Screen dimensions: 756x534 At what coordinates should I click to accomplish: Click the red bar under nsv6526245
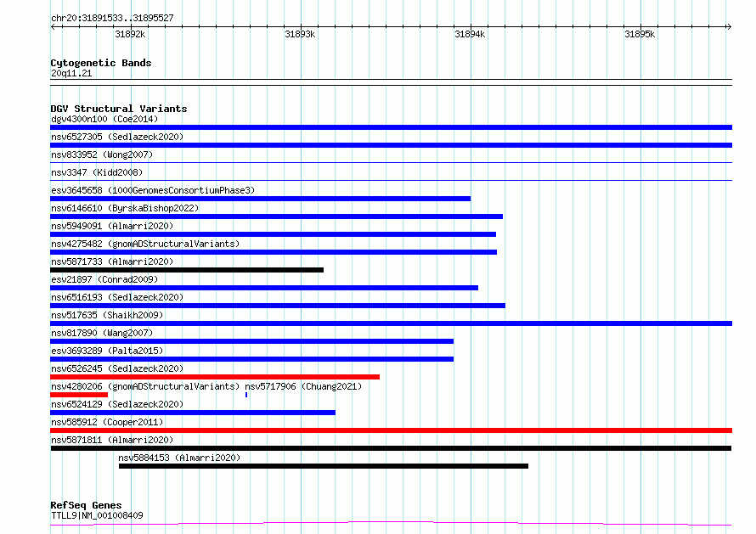point(215,377)
